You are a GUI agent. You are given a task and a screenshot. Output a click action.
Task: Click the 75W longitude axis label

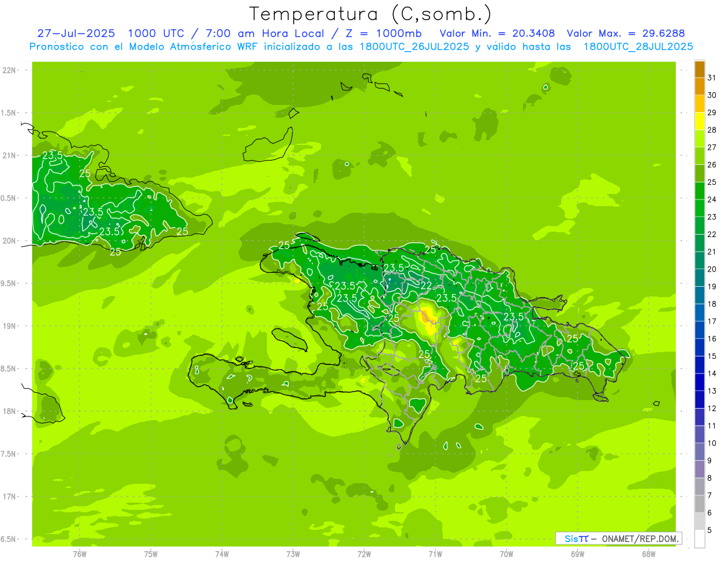[x=151, y=554]
